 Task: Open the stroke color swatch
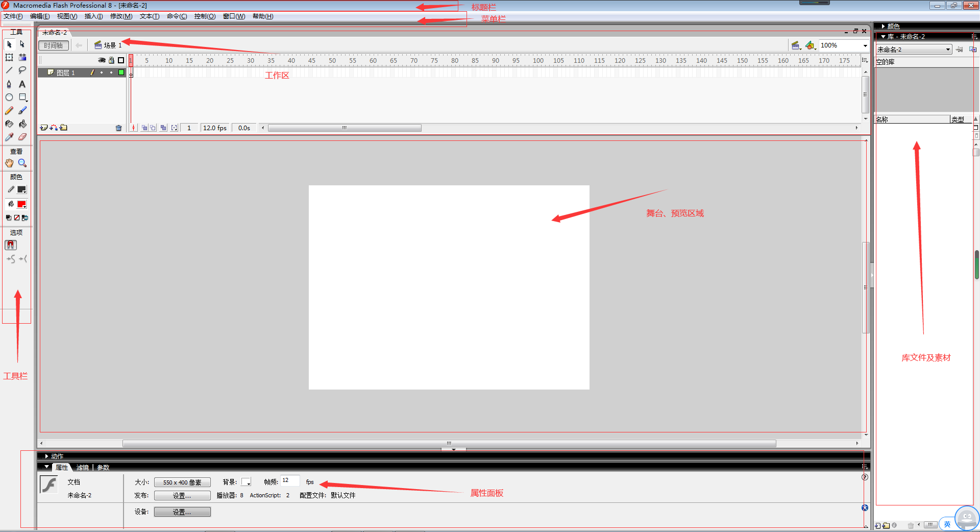[21, 190]
